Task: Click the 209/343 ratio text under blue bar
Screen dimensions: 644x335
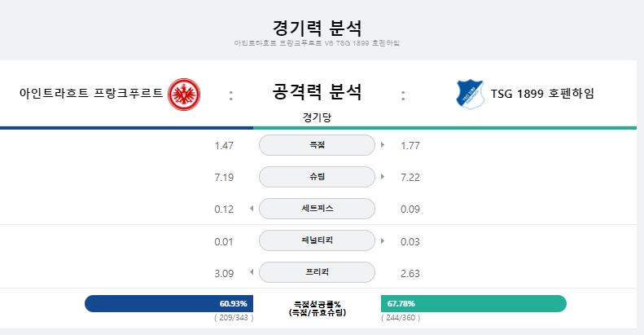Action: [234, 318]
